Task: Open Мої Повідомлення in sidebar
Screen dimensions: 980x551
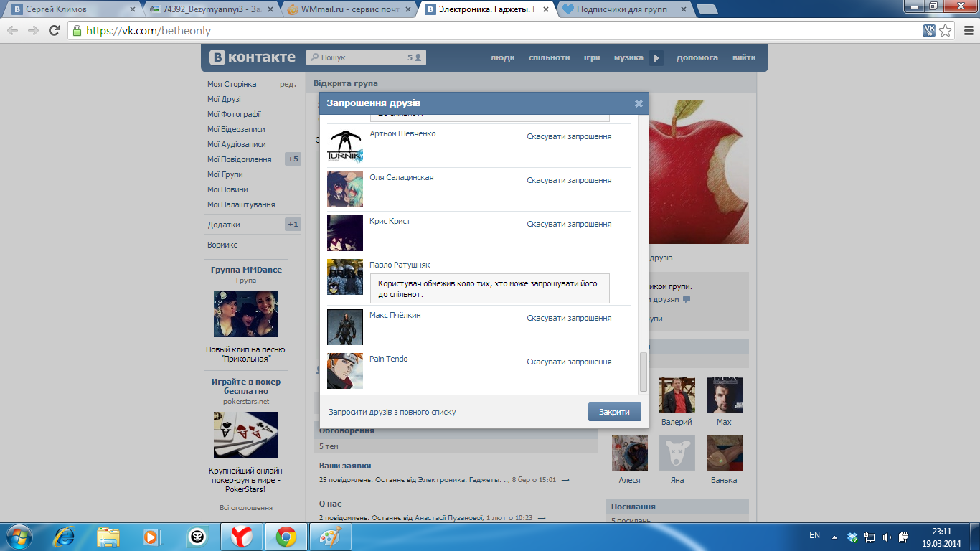Action: [x=239, y=159]
